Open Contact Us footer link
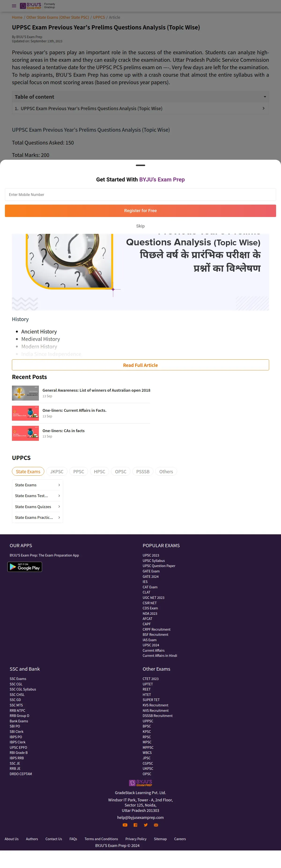281x868 pixels. tap(54, 839)
